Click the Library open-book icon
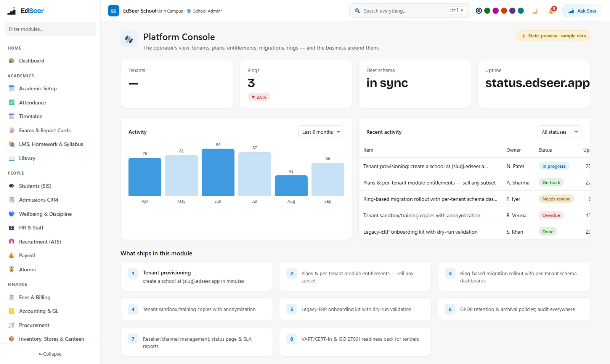The image size is (610, 364). (11, 158)
